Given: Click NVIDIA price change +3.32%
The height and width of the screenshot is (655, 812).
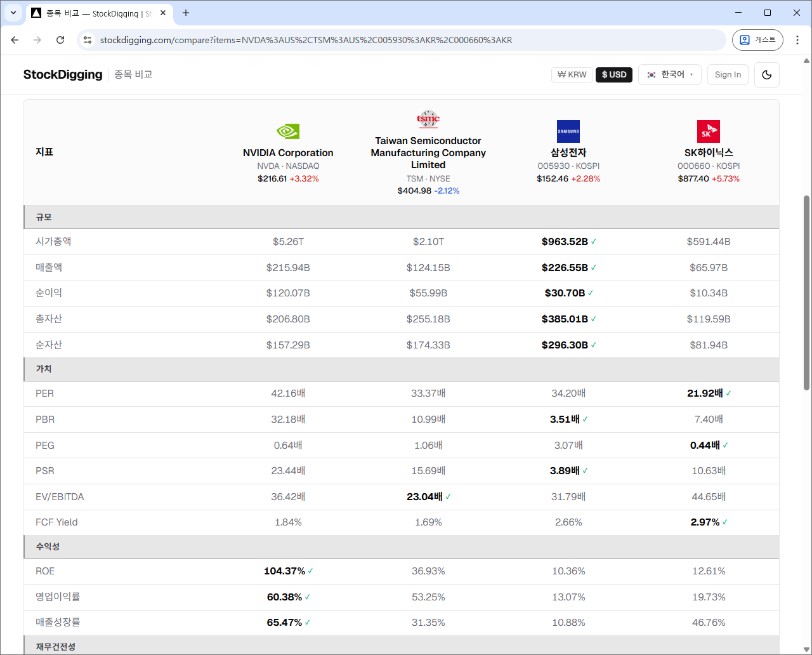Looking at the screenshot, I should (304, 179).
